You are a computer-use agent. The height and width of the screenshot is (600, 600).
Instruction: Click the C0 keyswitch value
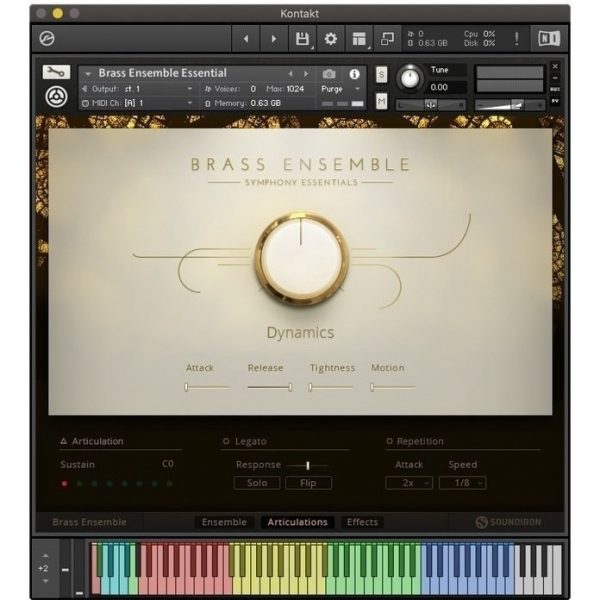[168, 464]
